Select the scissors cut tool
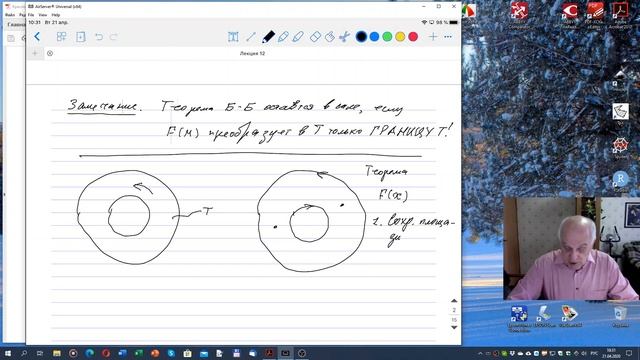This screenshot has width=640, height=360. point(344,37)
